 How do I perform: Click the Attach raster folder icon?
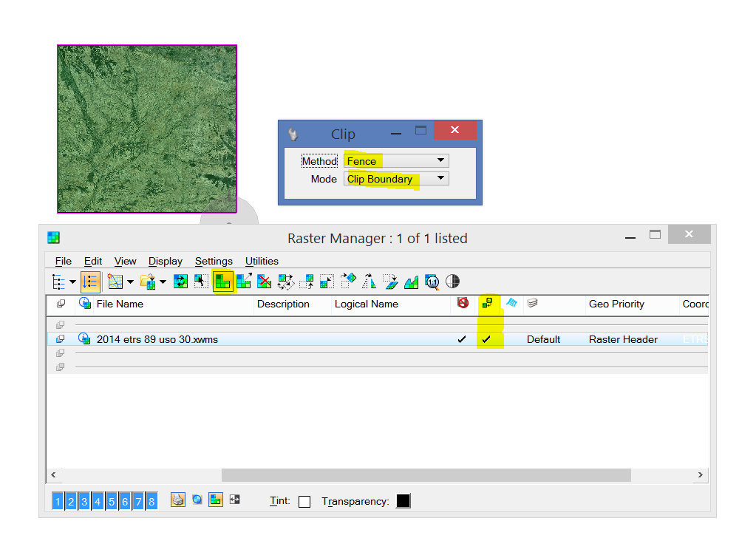[148, 282]
